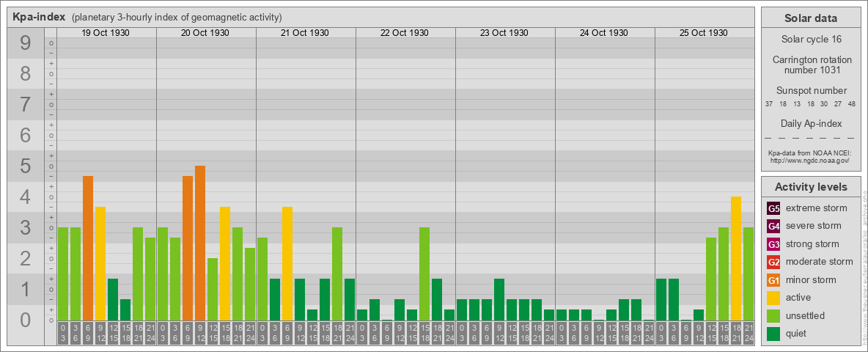
Task: Click the yellow 6-9 bar on 21 Oct
Action: point(287,263)
